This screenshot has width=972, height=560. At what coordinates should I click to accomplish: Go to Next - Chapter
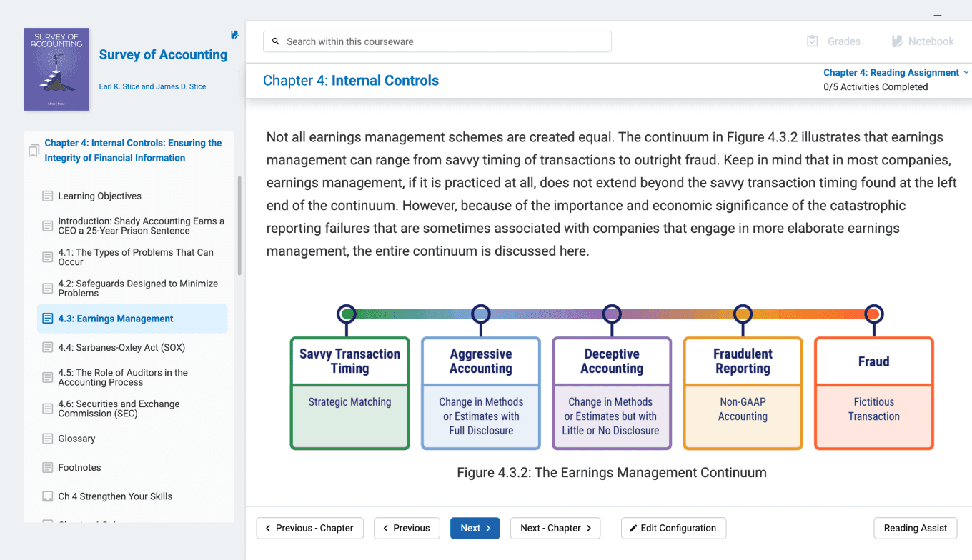[x=555, y=529]
